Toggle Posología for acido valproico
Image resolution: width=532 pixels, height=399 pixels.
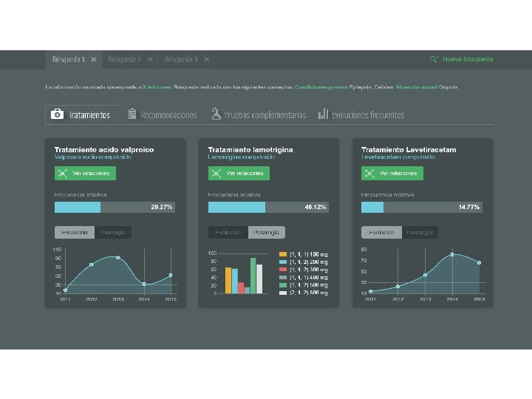(112, 233)
